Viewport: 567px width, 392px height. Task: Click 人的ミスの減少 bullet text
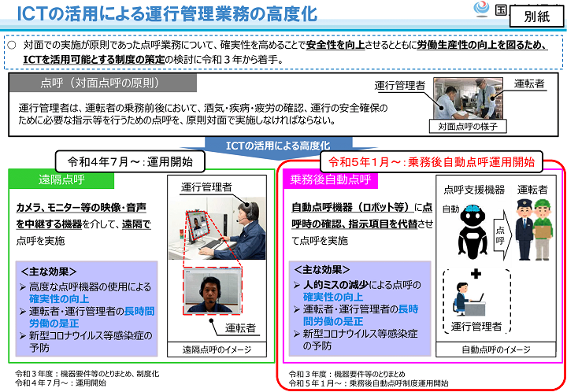(x=335, y=285)
